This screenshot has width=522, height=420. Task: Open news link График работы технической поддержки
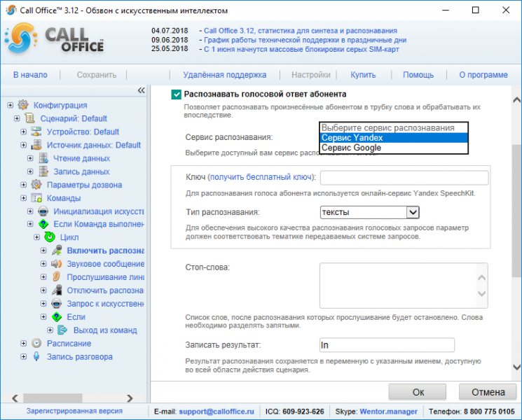(305, 40)
